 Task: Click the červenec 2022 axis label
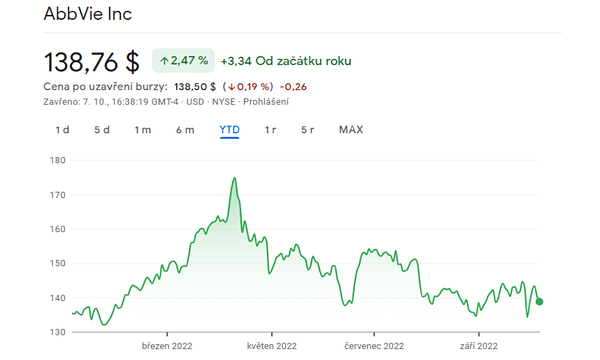[374, 346]
